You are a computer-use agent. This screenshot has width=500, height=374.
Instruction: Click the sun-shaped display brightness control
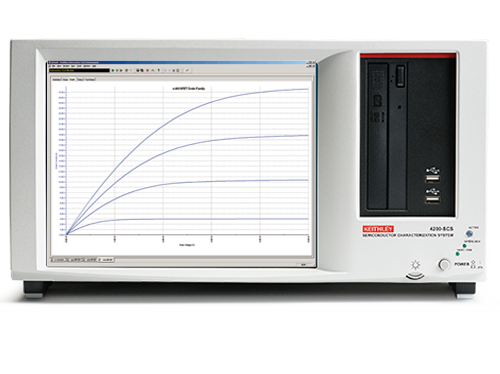point(415,265)
